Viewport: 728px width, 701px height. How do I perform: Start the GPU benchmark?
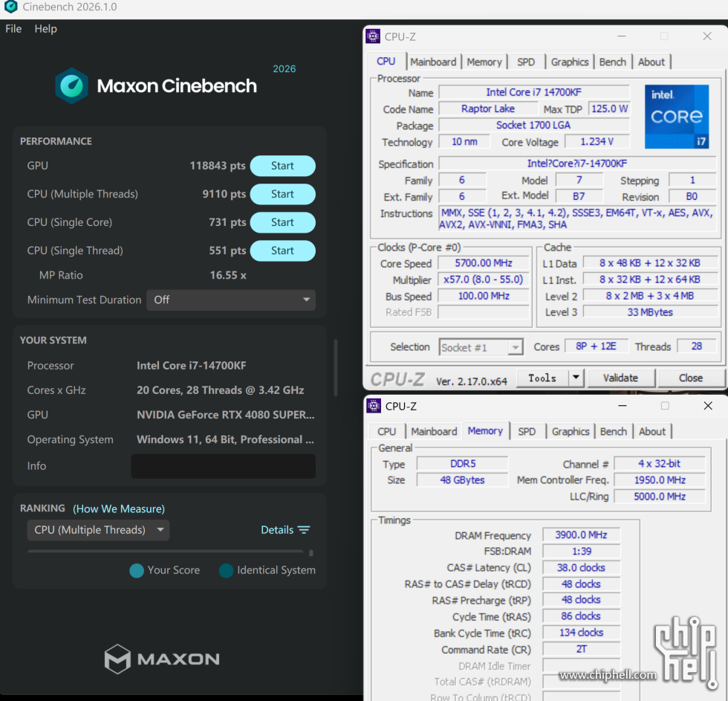[x=282, y=166]
